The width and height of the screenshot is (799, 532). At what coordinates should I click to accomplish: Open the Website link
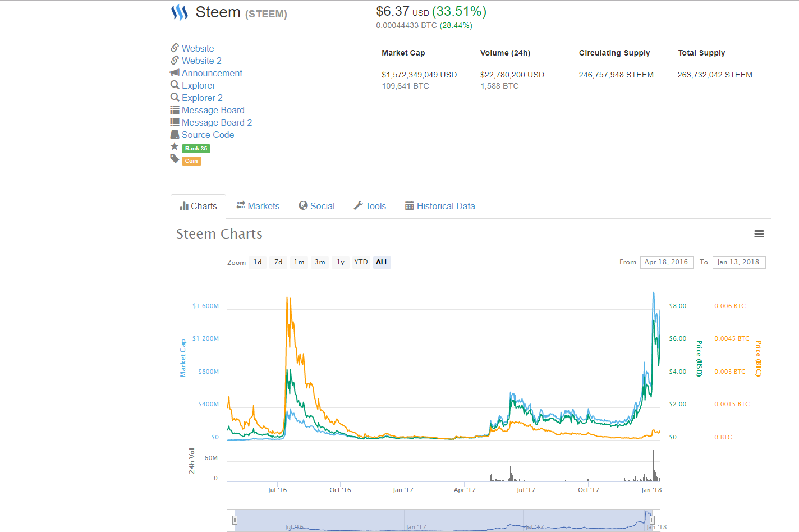(198, 48)
